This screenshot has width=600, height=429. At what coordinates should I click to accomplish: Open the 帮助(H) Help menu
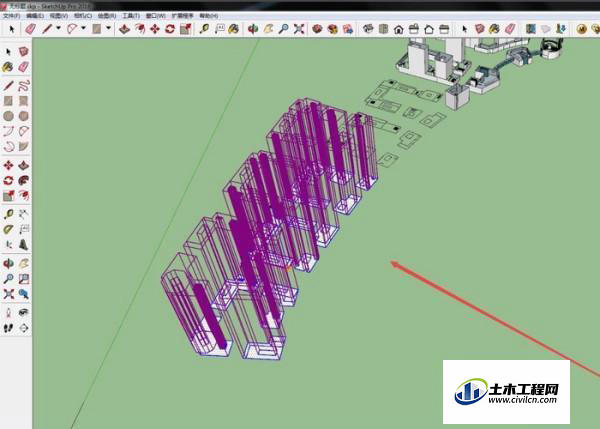209,16
